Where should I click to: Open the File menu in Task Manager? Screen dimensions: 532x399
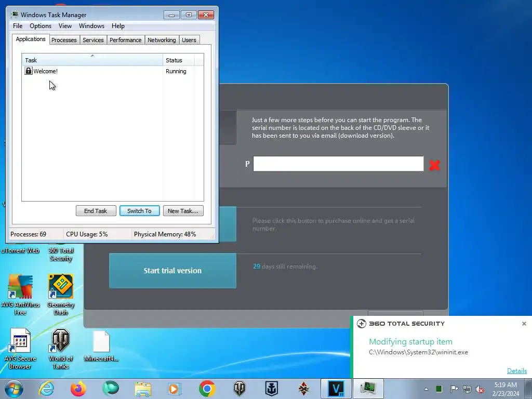coord(18,26)
